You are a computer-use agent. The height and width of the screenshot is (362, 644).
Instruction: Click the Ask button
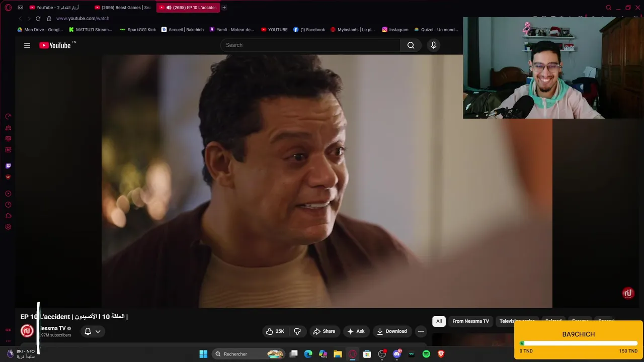[x=356, y=331]
